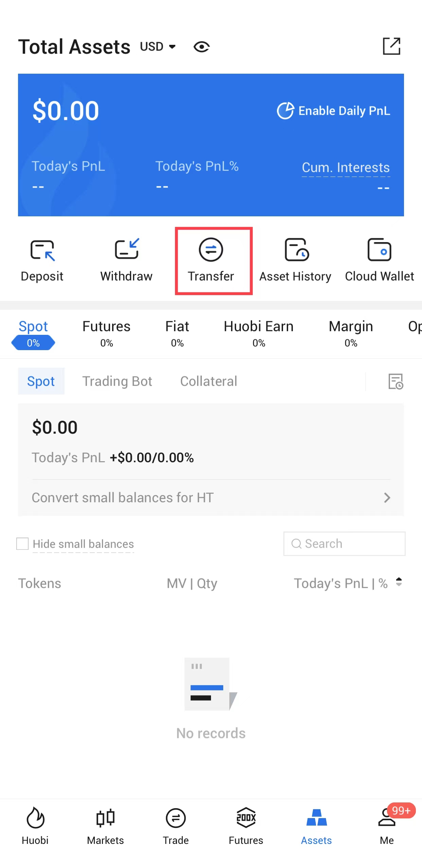Screen dimensions: 422x868
Task: Open the USD currency dropdown
Action: coord(158,47)
